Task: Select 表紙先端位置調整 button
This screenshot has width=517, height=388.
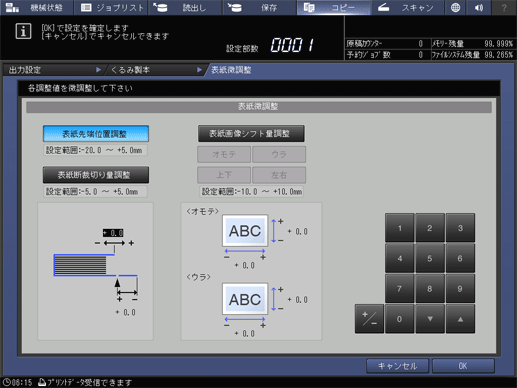Action: coord(96,134)
